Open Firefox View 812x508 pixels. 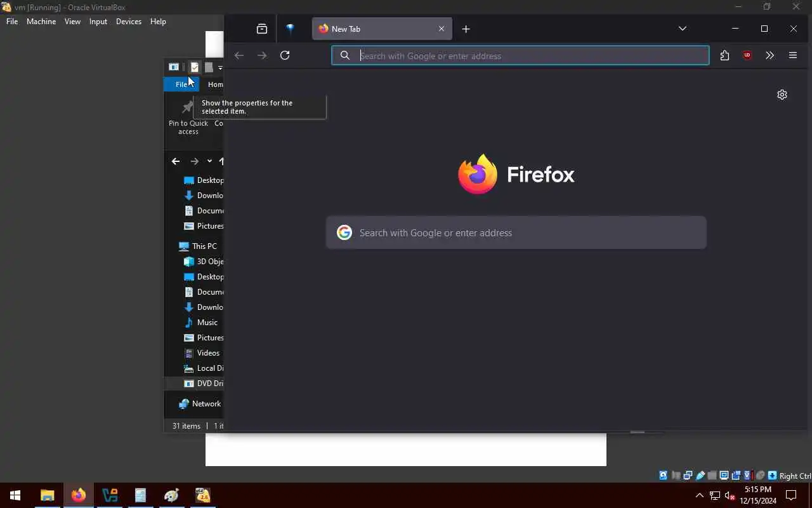[x=262, y=29]
